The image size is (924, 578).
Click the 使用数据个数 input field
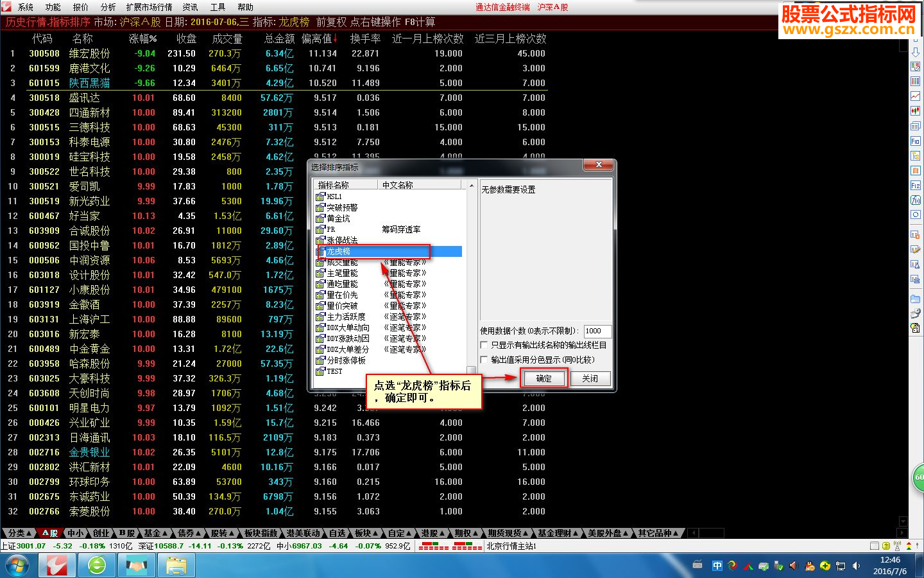(597, 331)
